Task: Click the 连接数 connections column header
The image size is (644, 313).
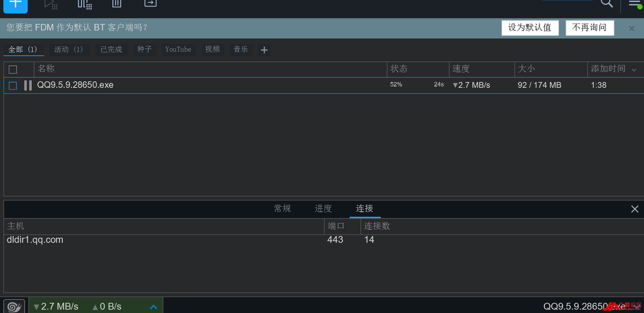Action: click(502, 226)
